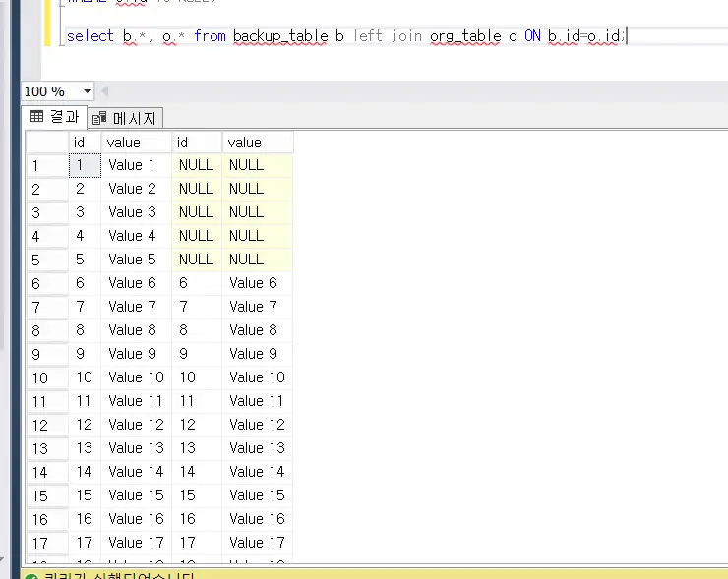This screenshot has width=728, height=579.
Task: Click 'Value 16' in first value column
Action: [x=137, y=519]
